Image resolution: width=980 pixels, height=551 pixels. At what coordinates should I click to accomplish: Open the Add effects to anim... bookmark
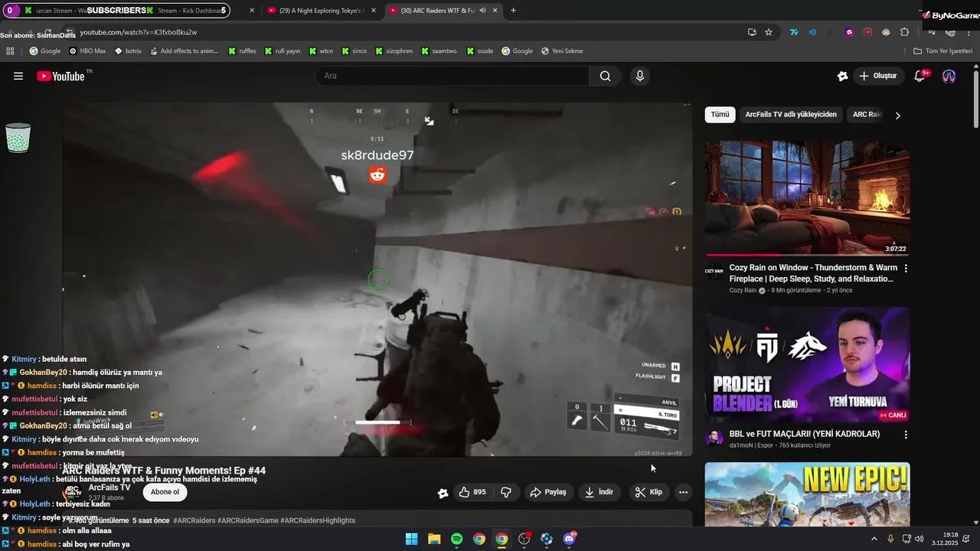(184, 51)
